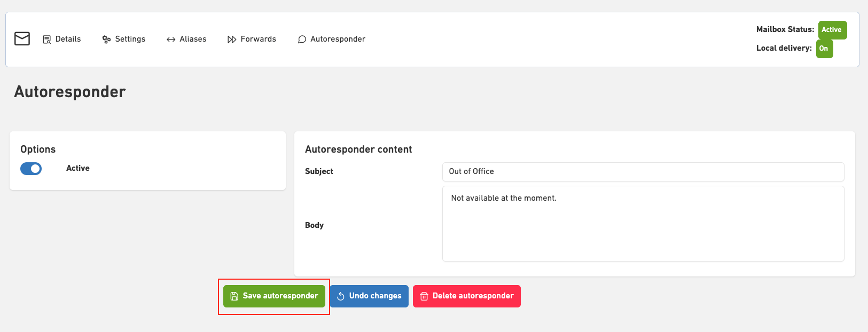Click the circular undo arrow icon
868x332 pixels.
pyautogui.click(x=341, y=296)
